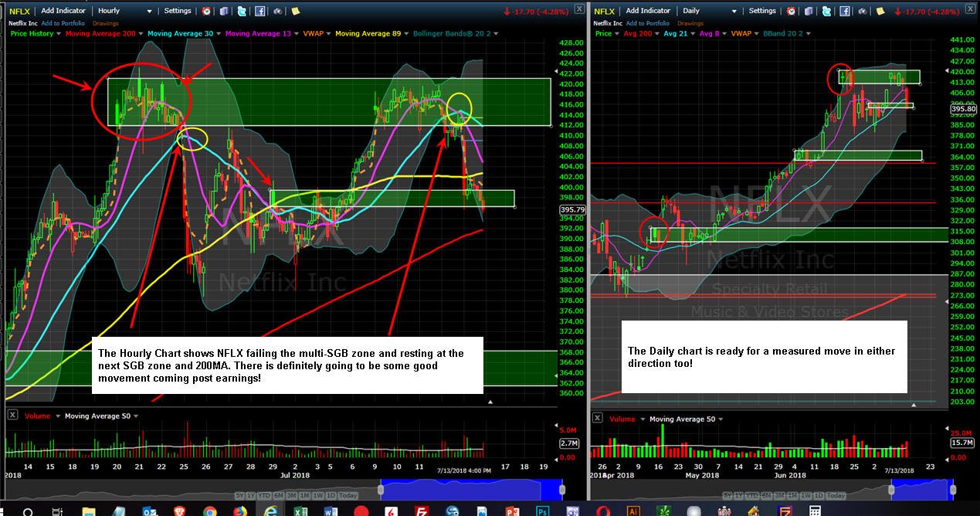Close the daily Volume panel

pos(596,418)
